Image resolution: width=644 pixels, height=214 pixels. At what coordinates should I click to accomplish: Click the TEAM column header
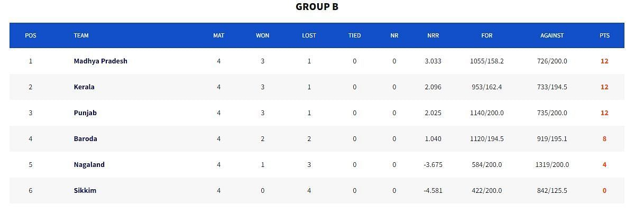click(81, 35)
